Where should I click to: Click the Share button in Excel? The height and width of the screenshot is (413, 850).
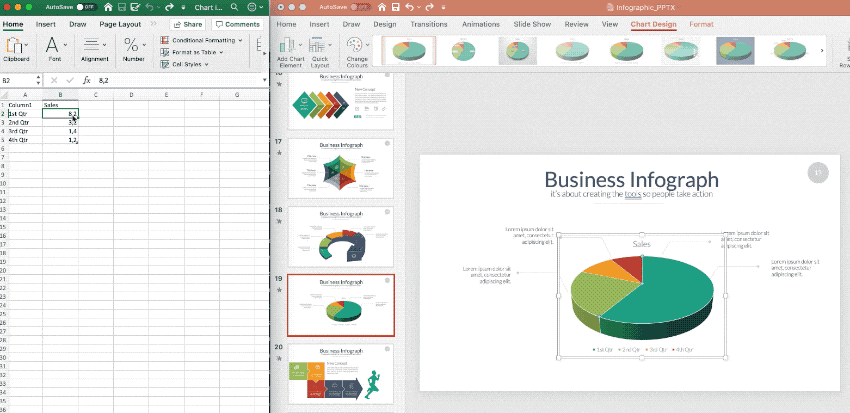[187, 23]
